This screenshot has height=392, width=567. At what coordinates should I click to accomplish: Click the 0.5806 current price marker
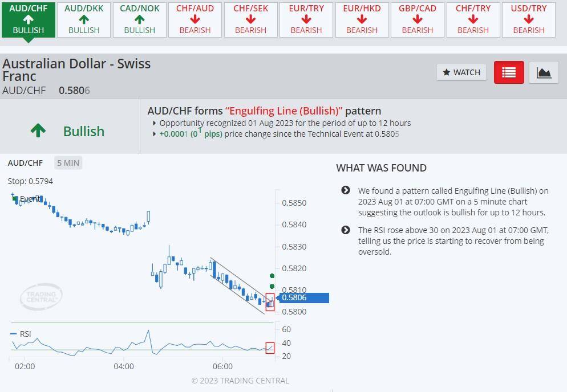coord(302,297)
